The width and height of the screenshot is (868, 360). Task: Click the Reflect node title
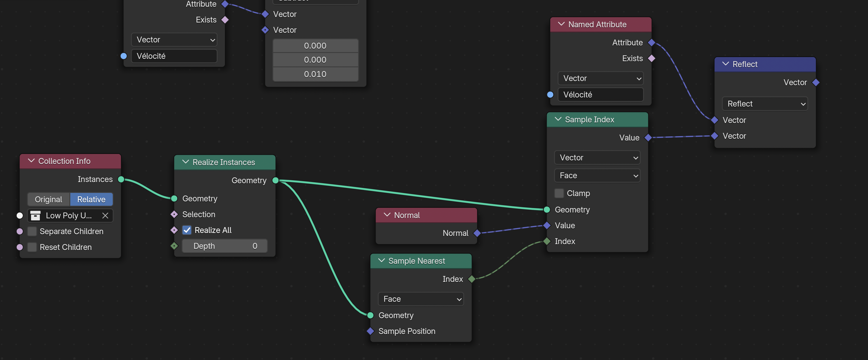[745, 64]
